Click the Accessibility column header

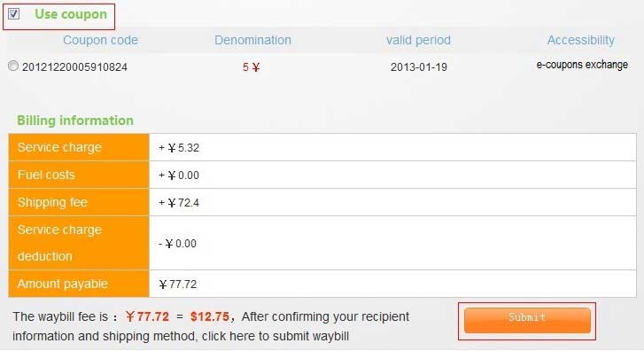click(x=581, y=40)
